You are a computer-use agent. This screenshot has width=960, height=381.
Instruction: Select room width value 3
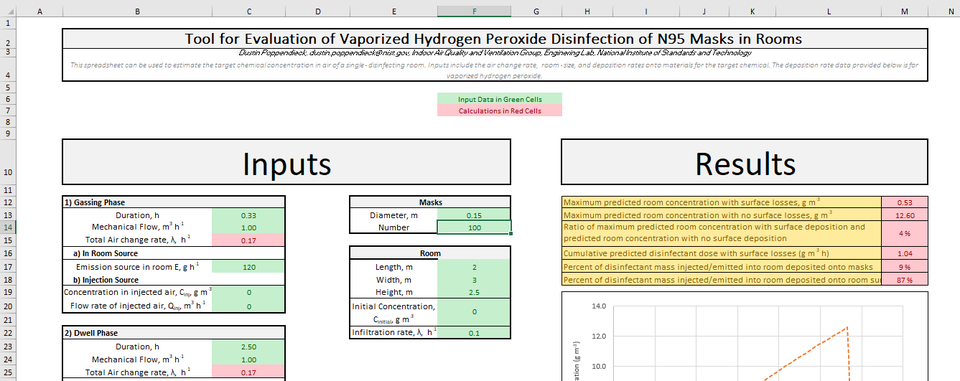(x=474, y=279)
